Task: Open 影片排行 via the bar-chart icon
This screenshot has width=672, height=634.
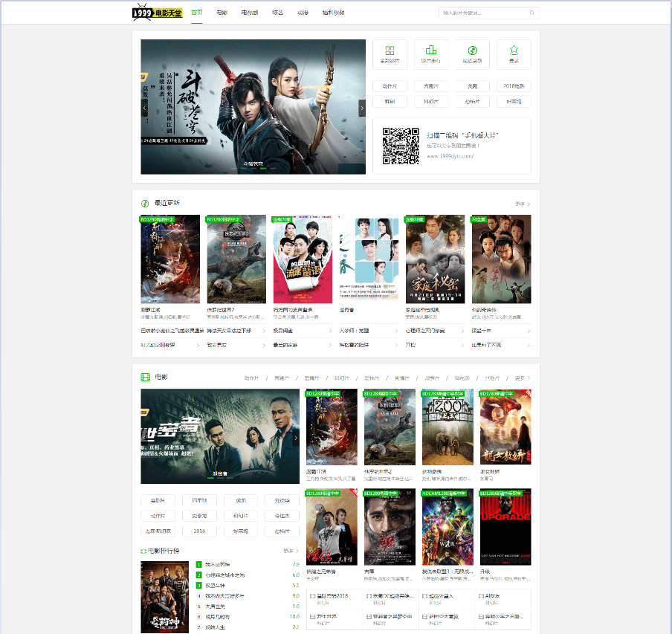Action: point(430,51)
